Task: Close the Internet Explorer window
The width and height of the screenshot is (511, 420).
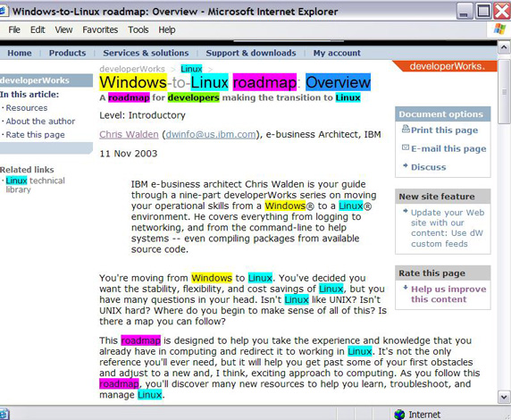Action: point(502,11)
